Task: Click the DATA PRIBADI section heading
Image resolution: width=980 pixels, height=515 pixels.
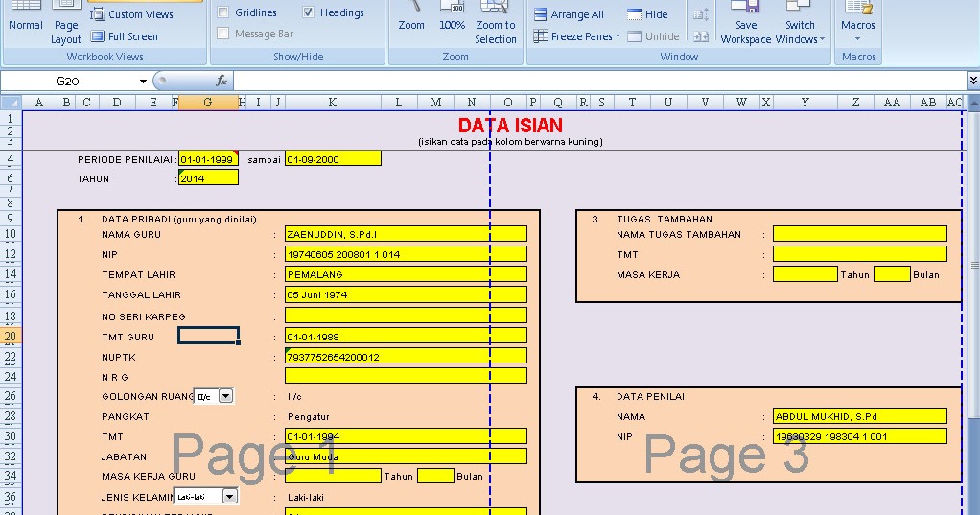Action: (x=178, y=220)
